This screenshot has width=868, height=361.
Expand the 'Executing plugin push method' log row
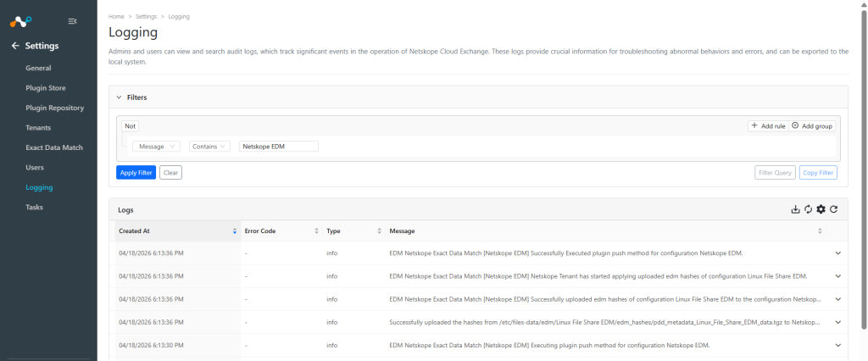coord(837,346)
